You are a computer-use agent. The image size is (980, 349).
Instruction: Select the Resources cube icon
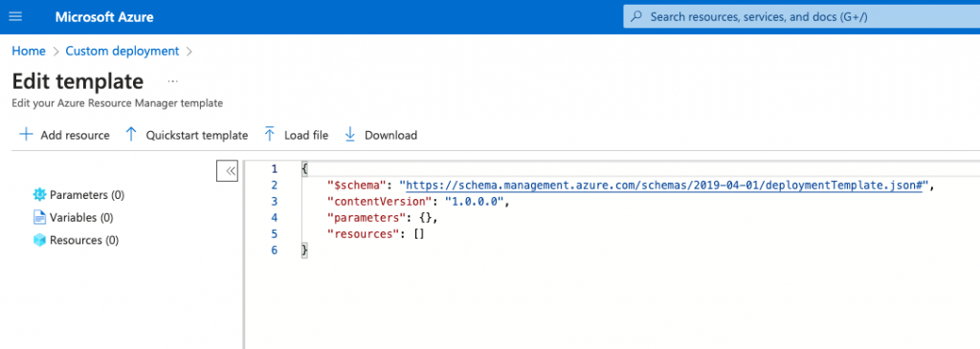(39, 240)
